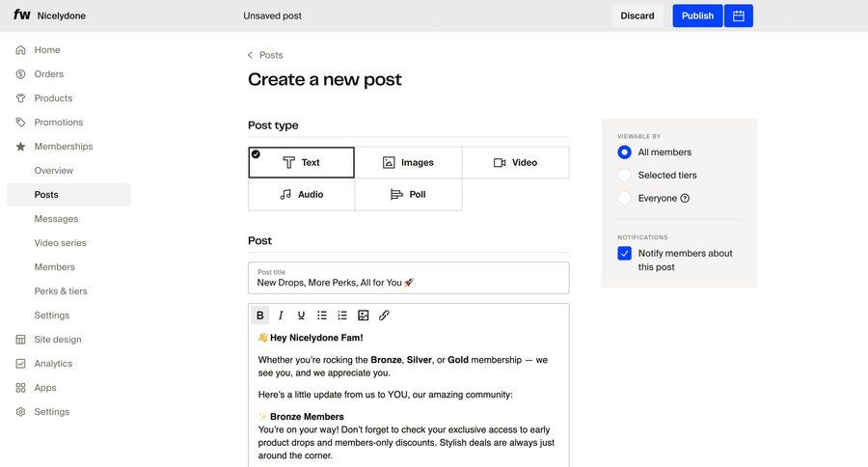
Task: Click the Nicelydone store name
Action: (62, 16)
